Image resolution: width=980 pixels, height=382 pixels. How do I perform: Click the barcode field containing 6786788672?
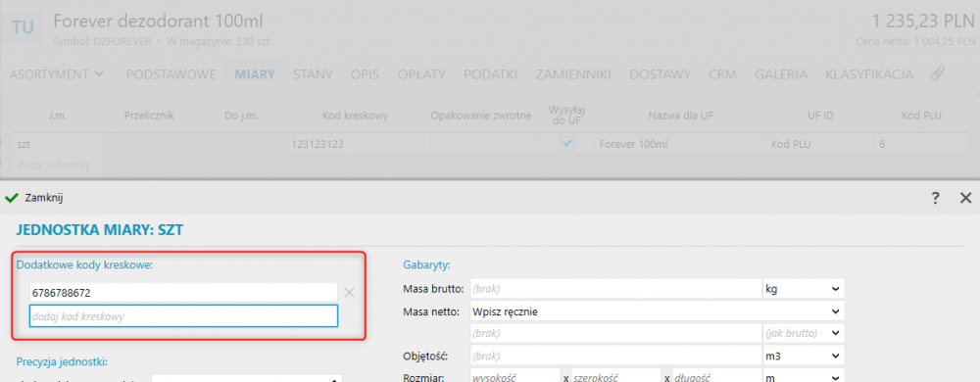pyautogui.click(x=184, y=293)
